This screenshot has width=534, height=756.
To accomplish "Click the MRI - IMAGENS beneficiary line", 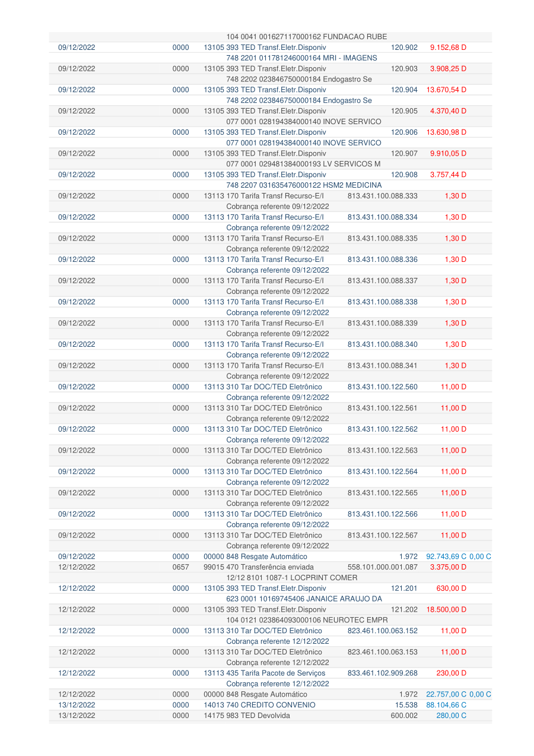I will tap(301, 58).
